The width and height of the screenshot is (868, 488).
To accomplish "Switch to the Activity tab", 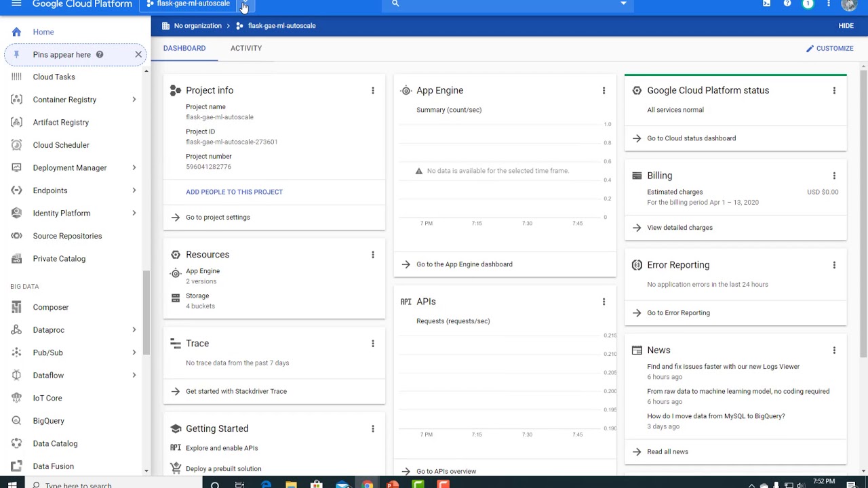I will point(246,48).
